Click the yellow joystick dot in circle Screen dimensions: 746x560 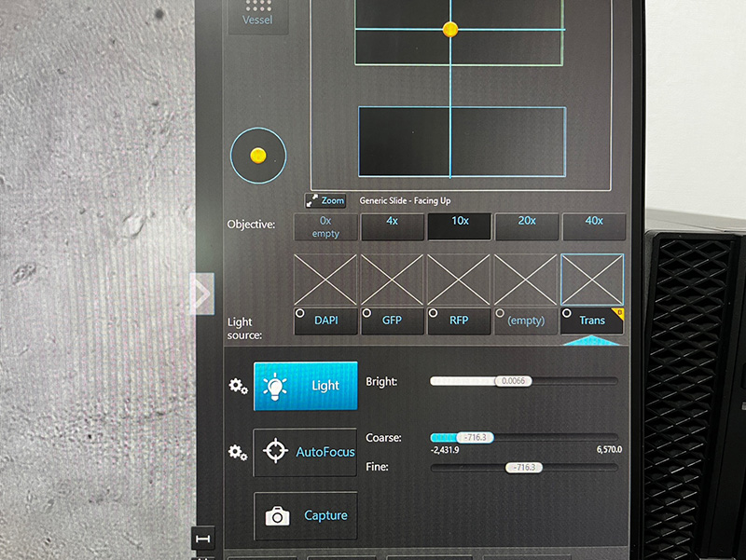point(258,155)
